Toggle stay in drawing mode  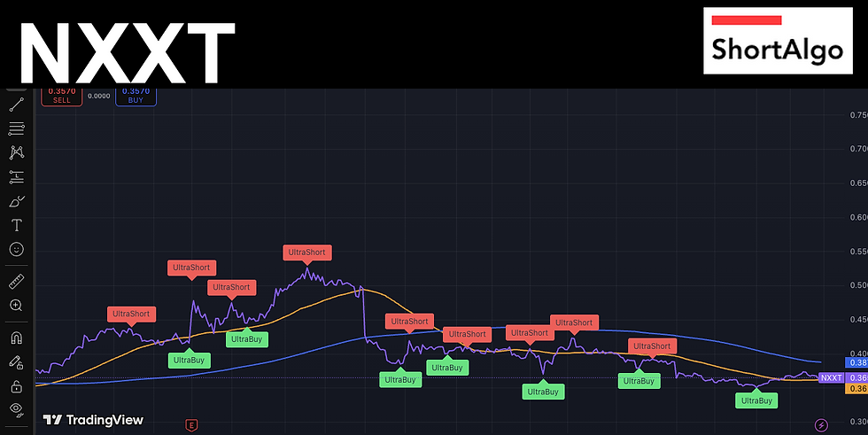16,362
